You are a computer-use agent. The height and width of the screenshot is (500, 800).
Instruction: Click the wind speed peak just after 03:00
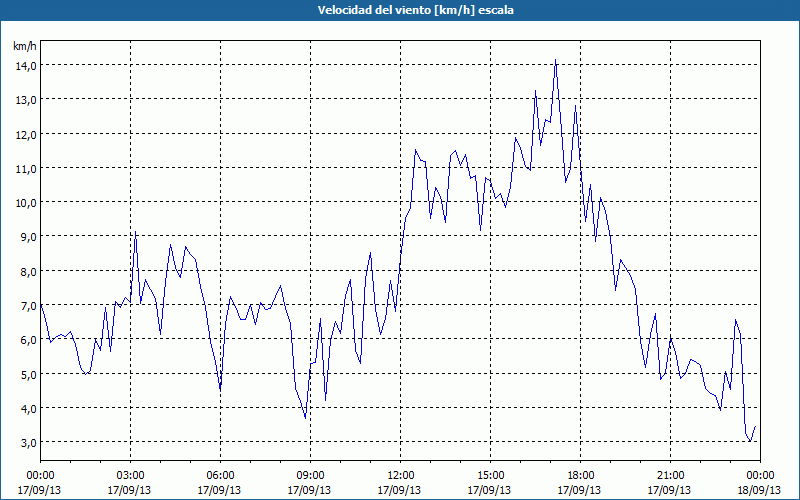coord(135,232)
